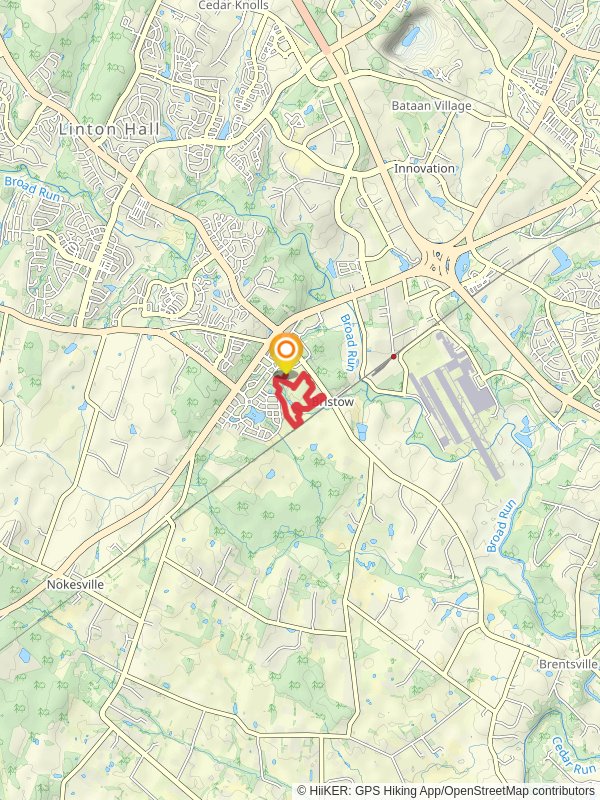Click the blue quarry lake at top
The image size is (600, 800).
tap(411, 36)
